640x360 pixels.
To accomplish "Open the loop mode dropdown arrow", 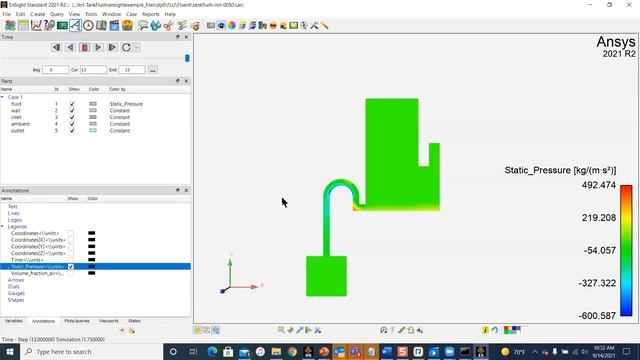I will (137, 47).
